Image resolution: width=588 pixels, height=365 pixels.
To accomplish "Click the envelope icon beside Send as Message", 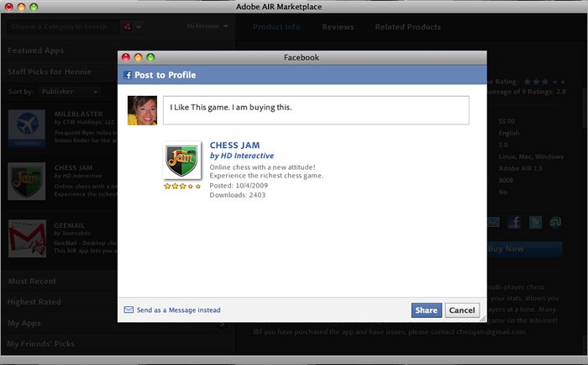I will pos(129,309).
